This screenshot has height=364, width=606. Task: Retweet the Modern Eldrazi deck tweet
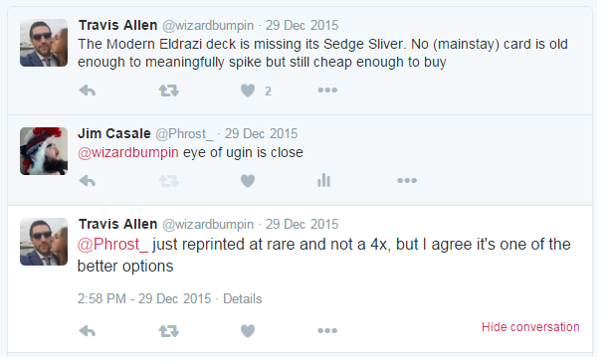point(169,91)
